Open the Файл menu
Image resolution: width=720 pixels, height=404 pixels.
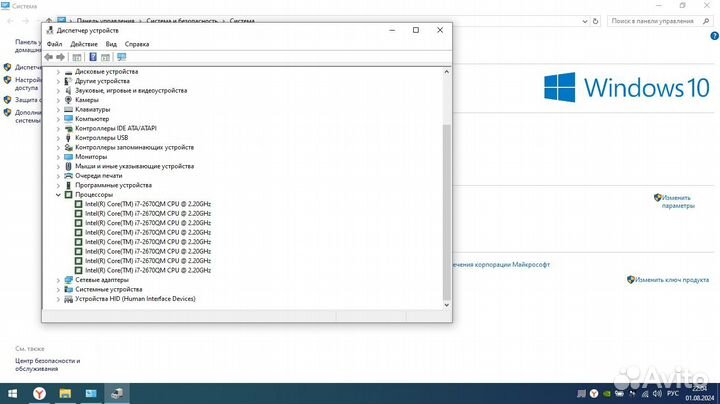pos(54,44)
